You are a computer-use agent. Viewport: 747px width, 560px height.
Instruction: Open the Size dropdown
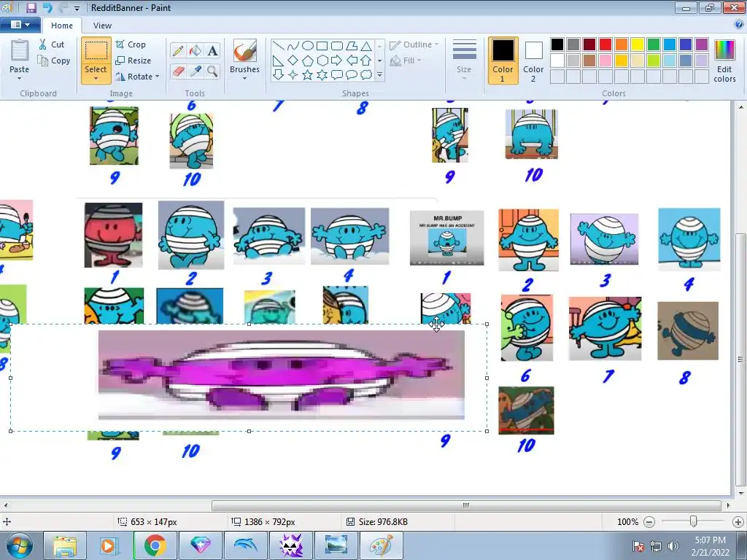click(464, 60)
